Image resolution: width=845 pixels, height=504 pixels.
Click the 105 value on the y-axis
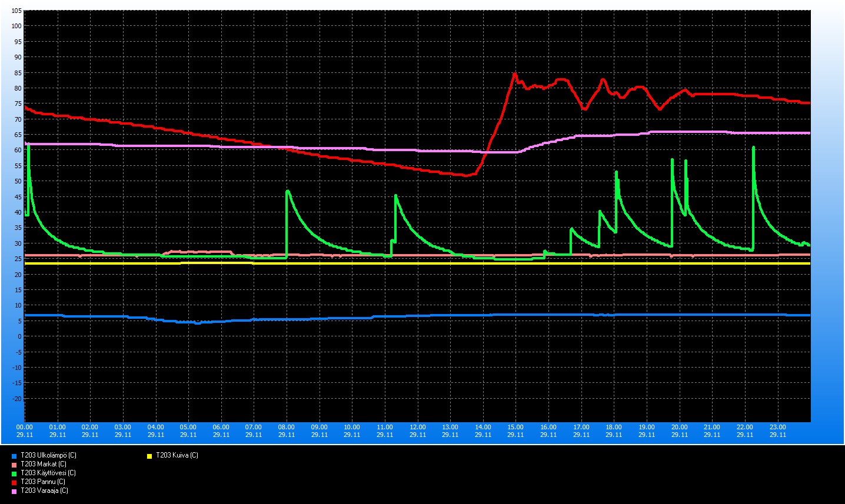pyautogui.click(x=16, y=11)
